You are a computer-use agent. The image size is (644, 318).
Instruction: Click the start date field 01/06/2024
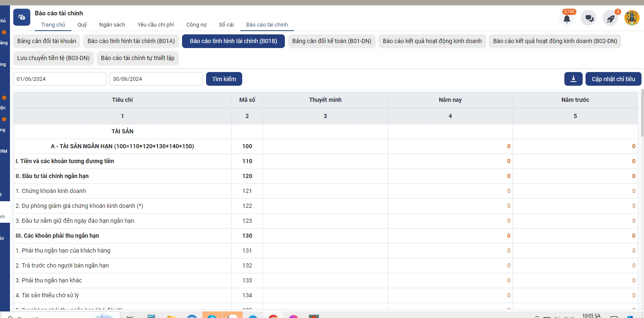pyautogui.click(x=60, y=79)
